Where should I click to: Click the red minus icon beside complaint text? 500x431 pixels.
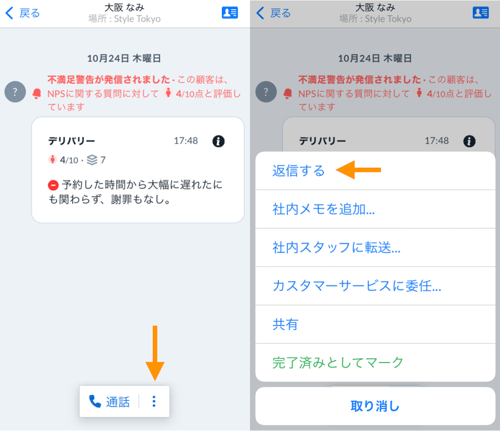(53, 185)
